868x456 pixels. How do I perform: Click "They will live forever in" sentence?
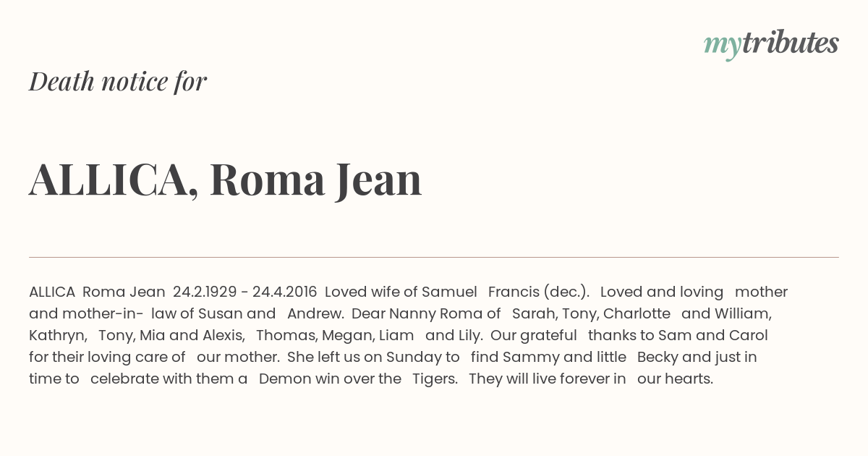click(548, 379)
